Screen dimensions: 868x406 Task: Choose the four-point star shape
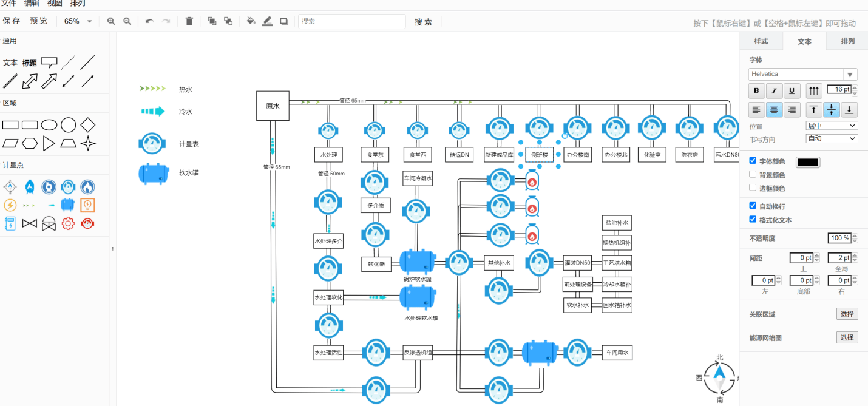[x=88, y=143]
